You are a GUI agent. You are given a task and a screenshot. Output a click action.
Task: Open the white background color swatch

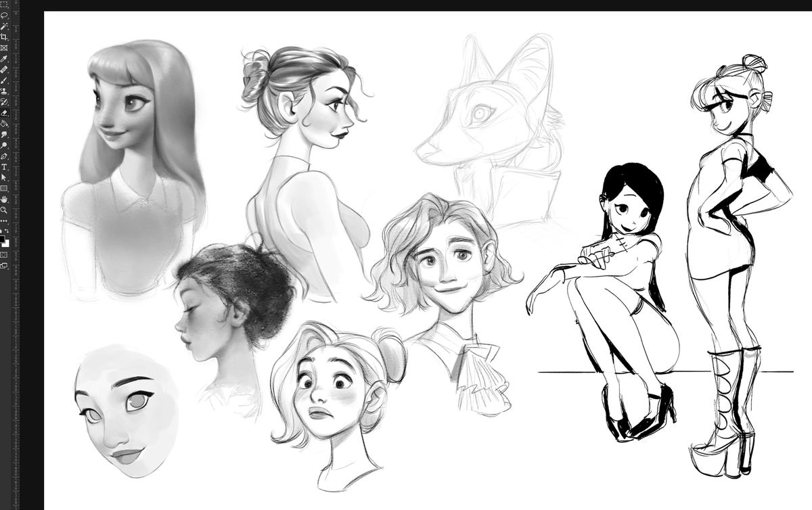point(7,244)
